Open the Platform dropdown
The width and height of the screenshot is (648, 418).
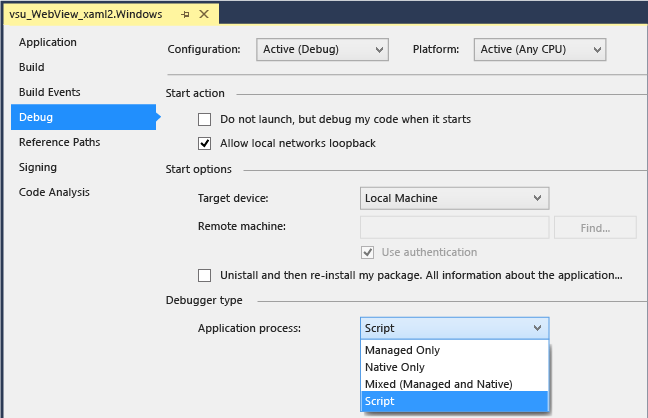[540, 49]
